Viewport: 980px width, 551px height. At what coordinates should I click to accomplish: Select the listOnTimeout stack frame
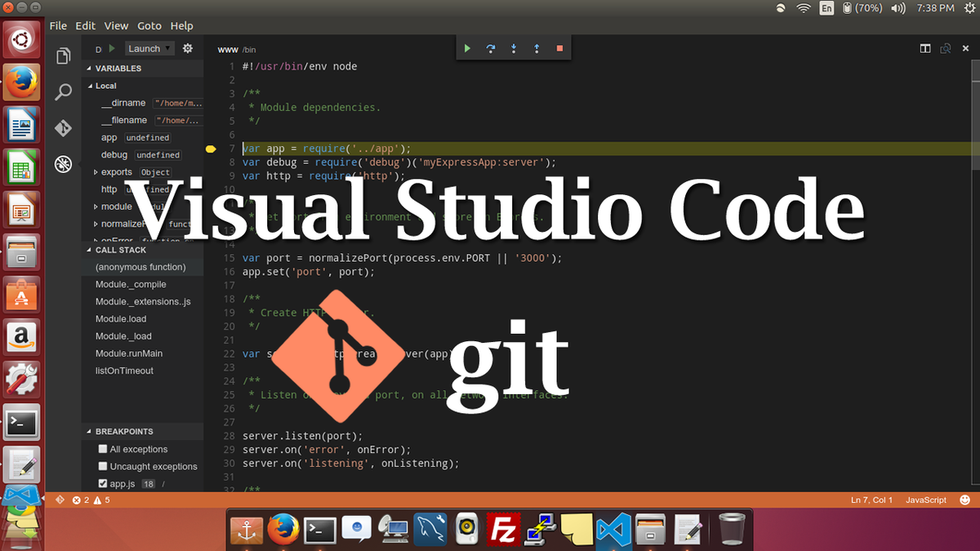tap(142, 371)
